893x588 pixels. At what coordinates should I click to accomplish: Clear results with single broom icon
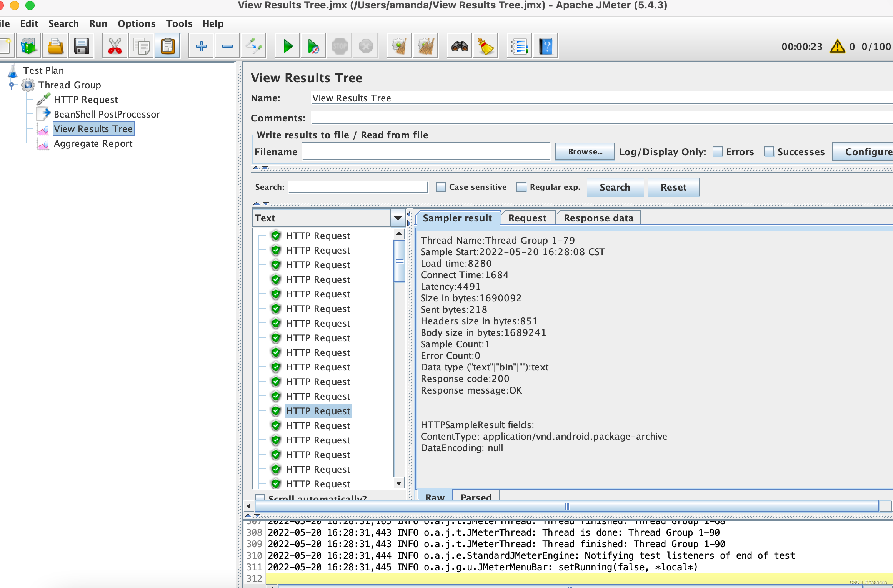[400, 46]
